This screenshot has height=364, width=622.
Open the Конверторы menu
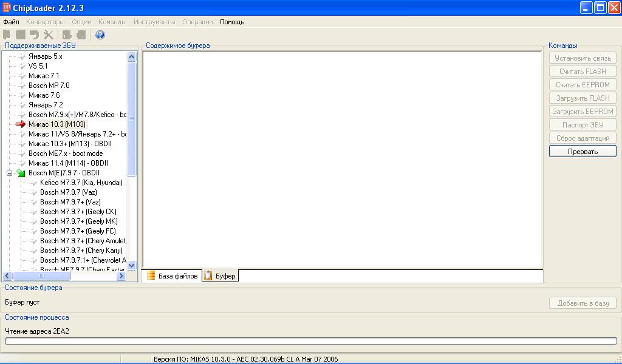[45, 22]
